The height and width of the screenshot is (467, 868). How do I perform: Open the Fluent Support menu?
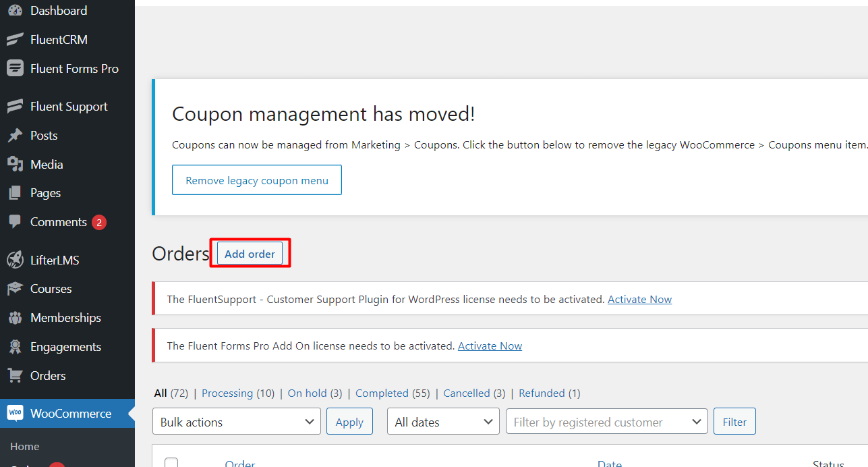(x=67, y=107)
